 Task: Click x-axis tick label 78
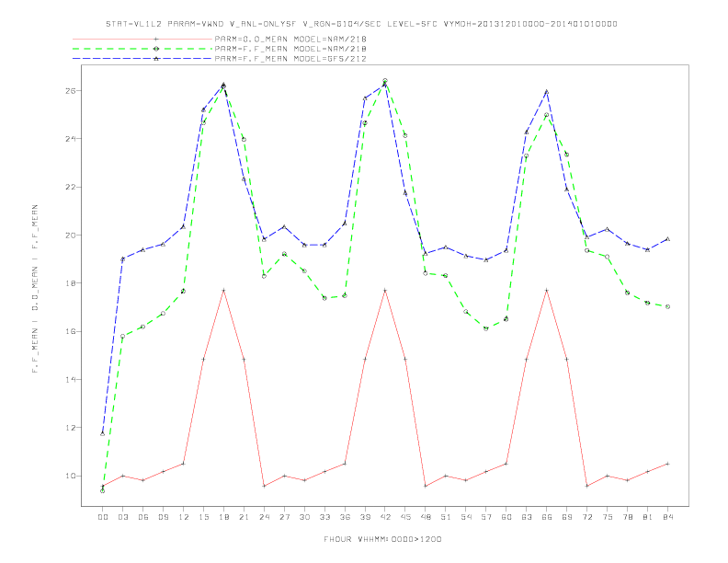coord(627,517)
